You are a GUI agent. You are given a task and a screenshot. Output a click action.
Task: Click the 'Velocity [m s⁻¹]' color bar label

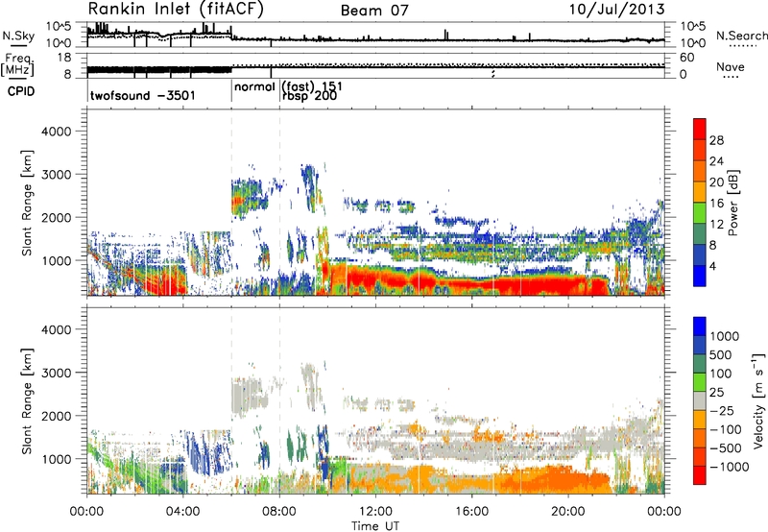click(758, 400)
